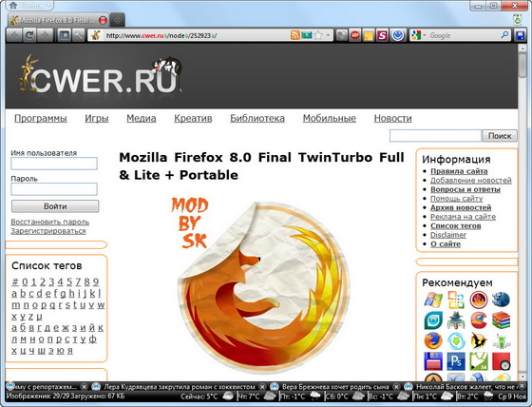Click the Сейчас 5°C weather entry
Viewport: 532px width, 407px height.
click(207, 397)
